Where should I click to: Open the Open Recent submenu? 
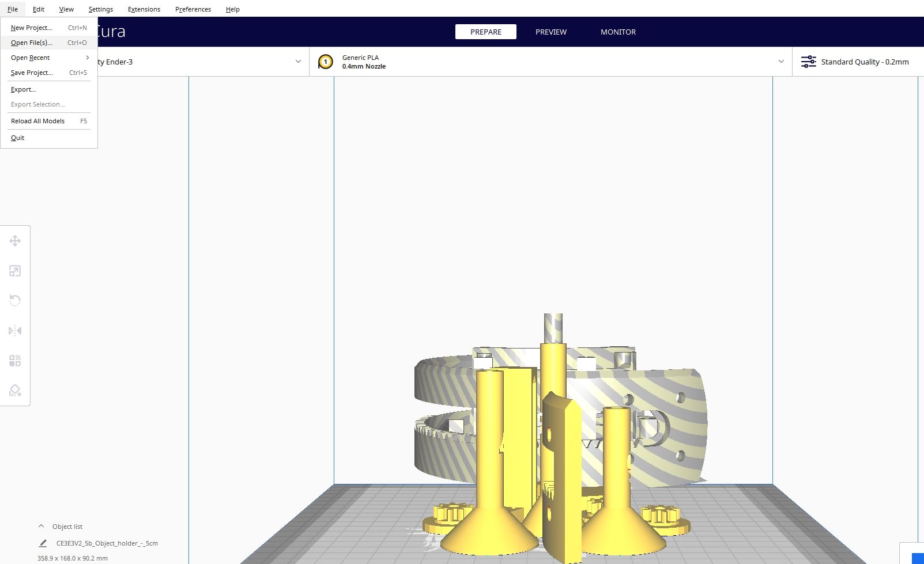point(29,58)
